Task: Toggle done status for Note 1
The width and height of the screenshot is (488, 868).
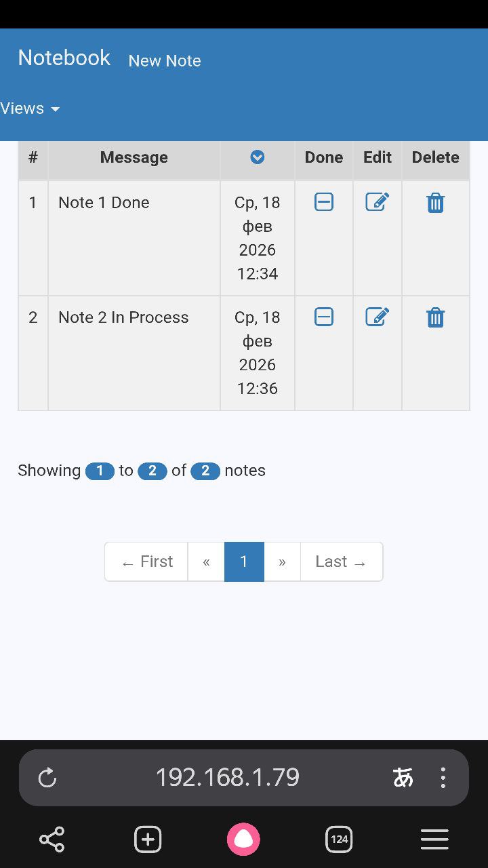Action: tap(324, 202)
